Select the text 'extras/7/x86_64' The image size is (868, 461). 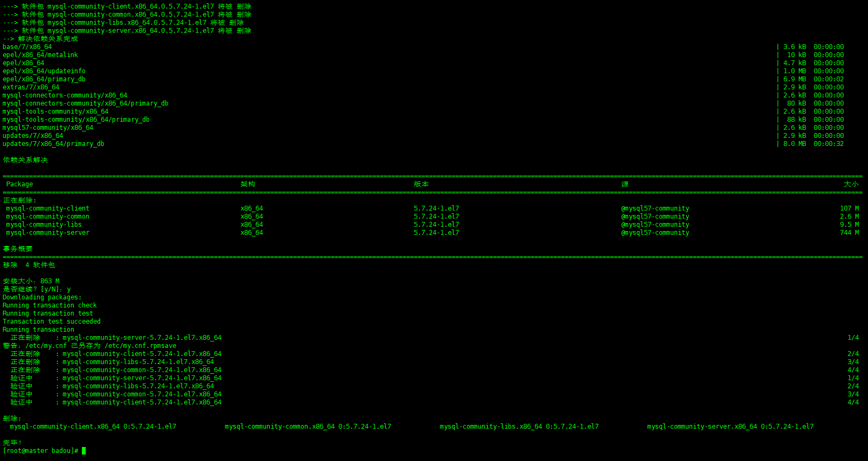point(31,87)
